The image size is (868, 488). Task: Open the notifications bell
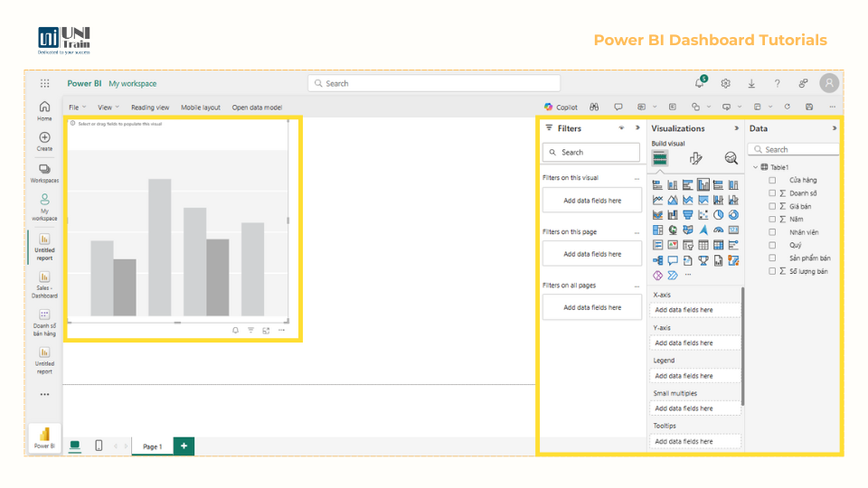pos(700,83)
